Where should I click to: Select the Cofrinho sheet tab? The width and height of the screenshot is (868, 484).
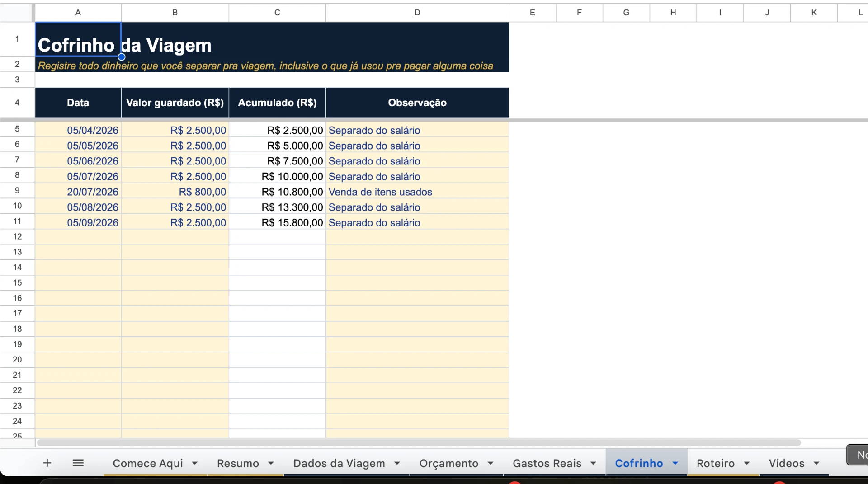[639, 463]
